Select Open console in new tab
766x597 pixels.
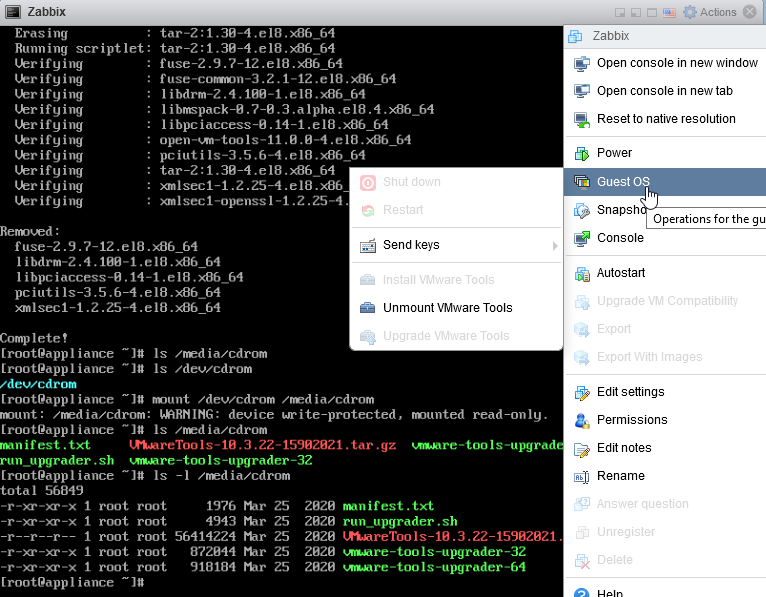point(664,91)
